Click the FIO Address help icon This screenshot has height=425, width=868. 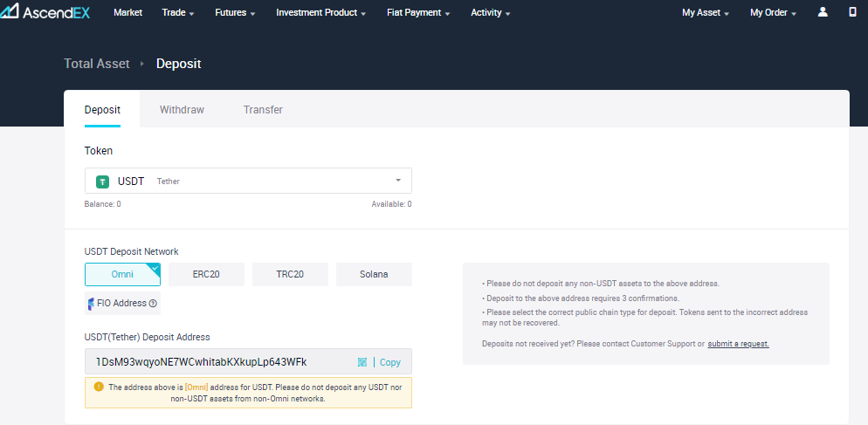tap(153, 303)
